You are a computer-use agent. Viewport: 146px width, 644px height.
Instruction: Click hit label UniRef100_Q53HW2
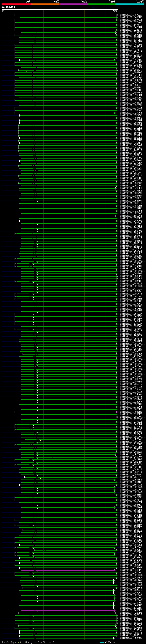click(131, 432)
